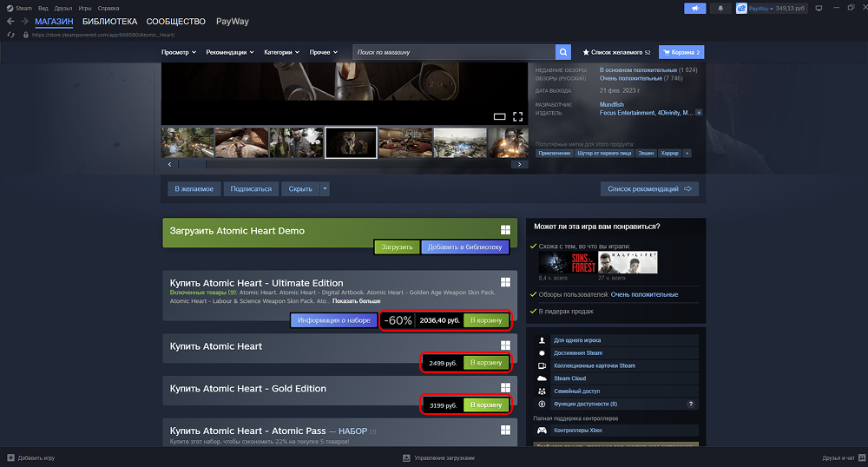
Task: Open the Игры menu
Action: pos(85,9)
